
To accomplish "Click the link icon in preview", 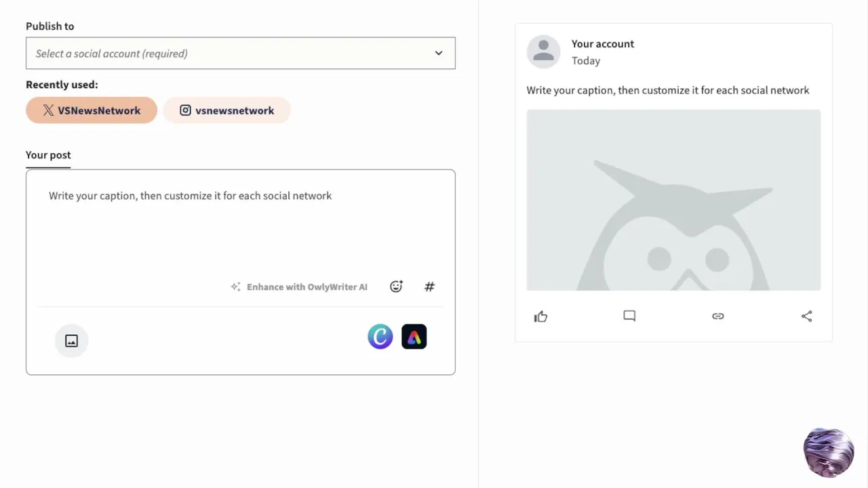I will (x=717, y=316).
